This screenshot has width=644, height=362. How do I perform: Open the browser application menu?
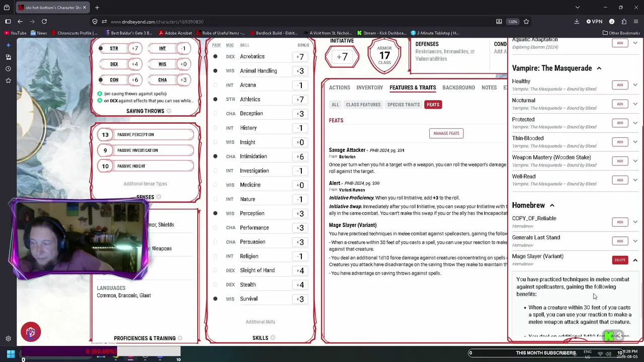click(x=636, y=22)
